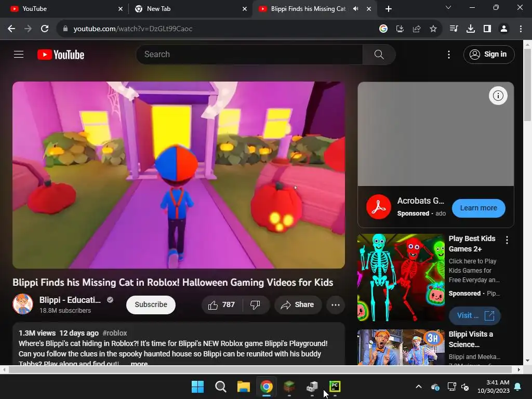Show hidden system tray icons
Screen dimensions: 532x399
[419, 387]
